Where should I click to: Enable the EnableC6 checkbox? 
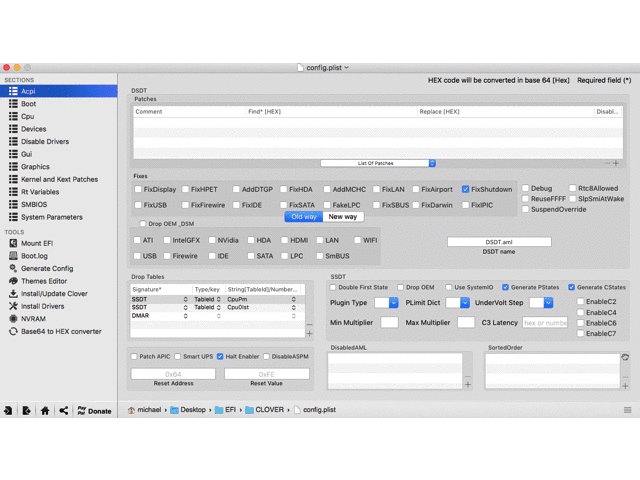tap(580, 323)
